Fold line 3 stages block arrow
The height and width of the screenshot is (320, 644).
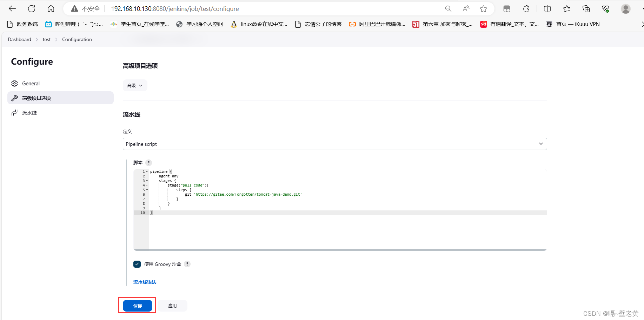pos(147,181)
